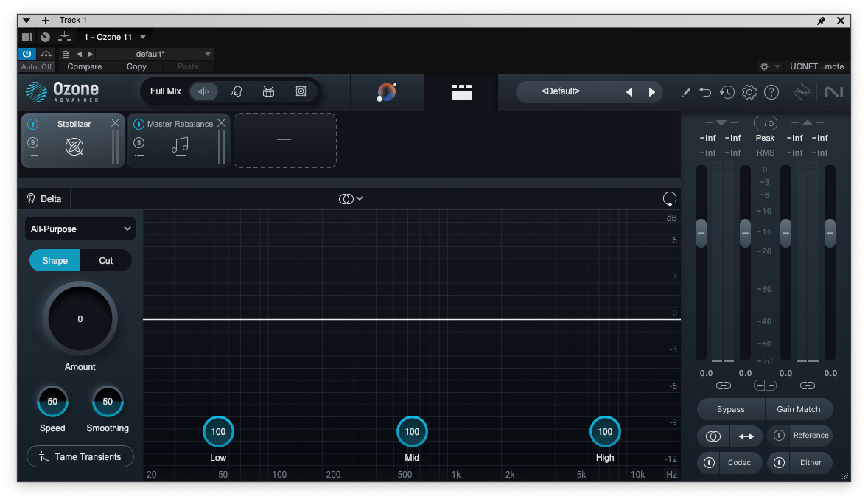This screenshot has height=502, width=868.
Task: Click the Speed knob
Action: (x=52, y=402)
